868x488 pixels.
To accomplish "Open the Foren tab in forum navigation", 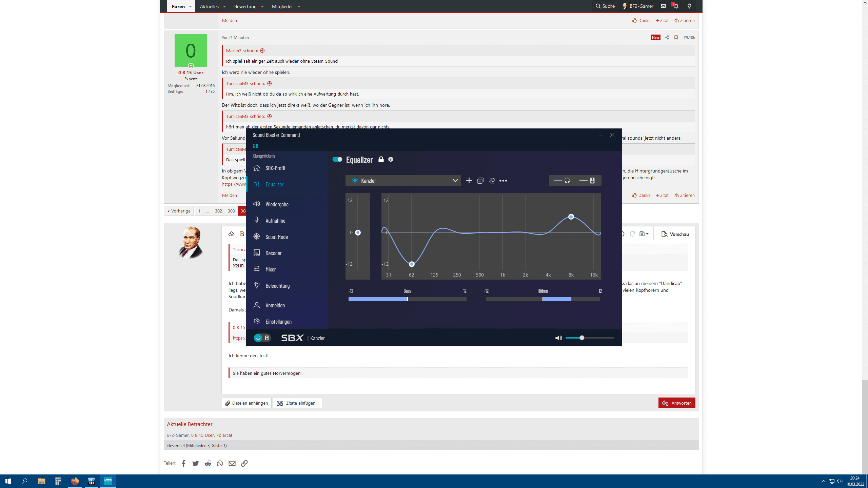I will coord(178,6).
